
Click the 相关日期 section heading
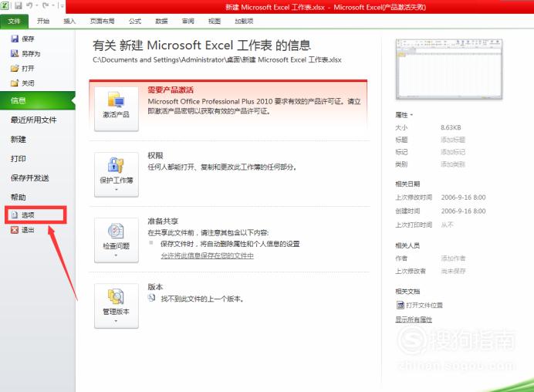coord(407,184)
